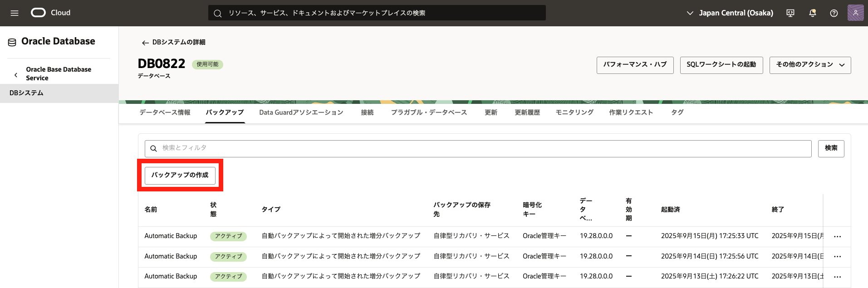Open the Cloud Shell developer tools icon
The width and height of the screenshot is (868, 288).
click(x=790, y=13)
